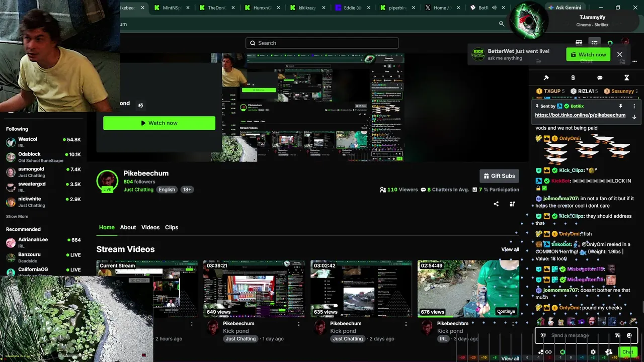
Task: Click the Ask Gemini button in Chrome
Action: pyautogui.click(x=565, y=8)
